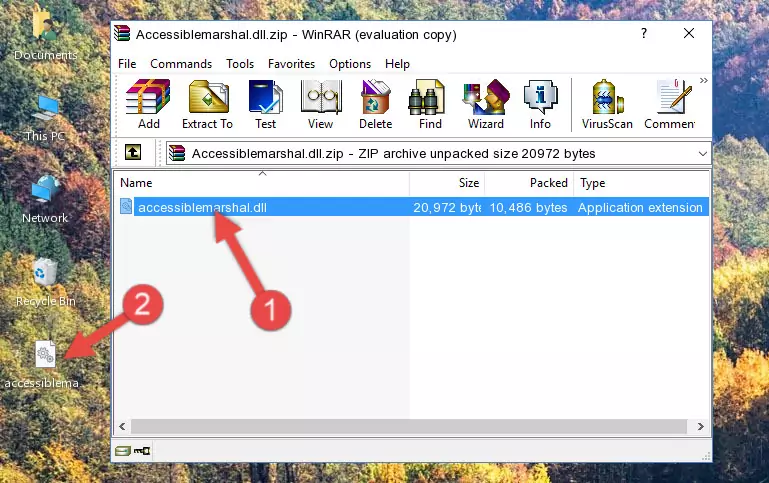Click horizontal scrollbar right arrow

coord(700,427)
